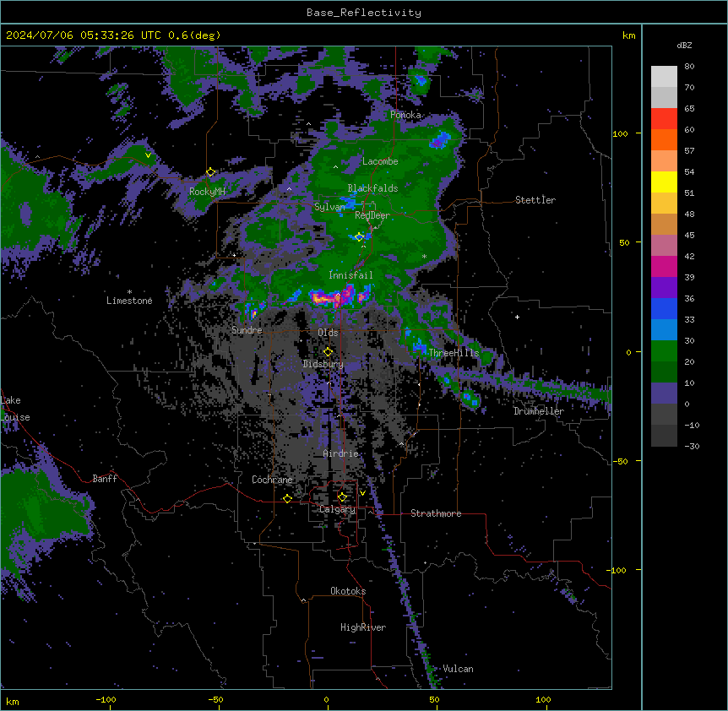Select the bright green swatch below 30 dBZ
728x711 pixels.
(x=664, y=351)
